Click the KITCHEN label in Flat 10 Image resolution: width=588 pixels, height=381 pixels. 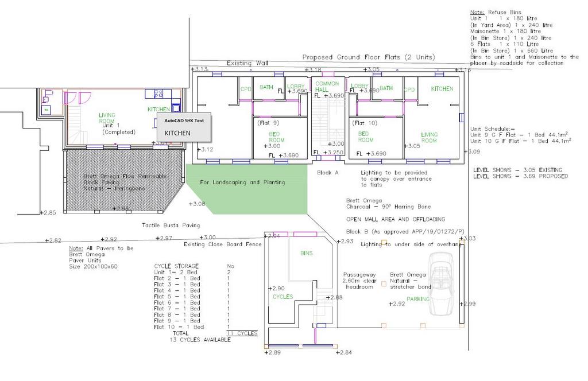442,89
